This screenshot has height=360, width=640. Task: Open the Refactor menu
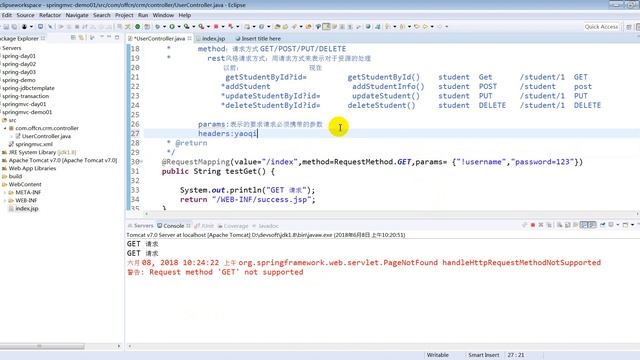pos(50,15)
